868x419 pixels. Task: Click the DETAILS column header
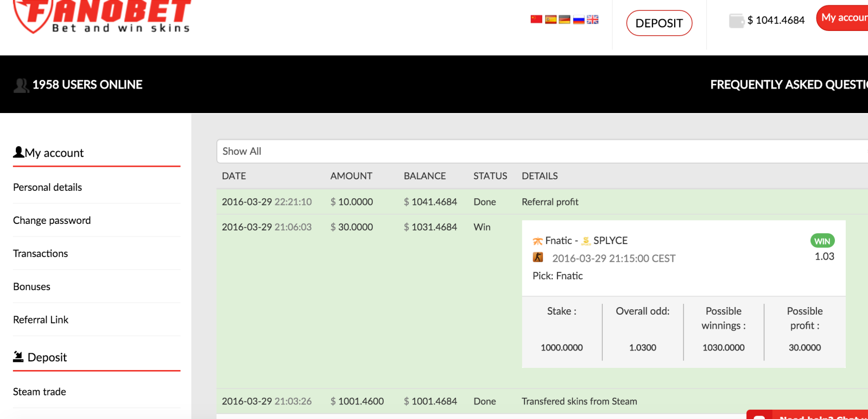click(x=540, y=176)
